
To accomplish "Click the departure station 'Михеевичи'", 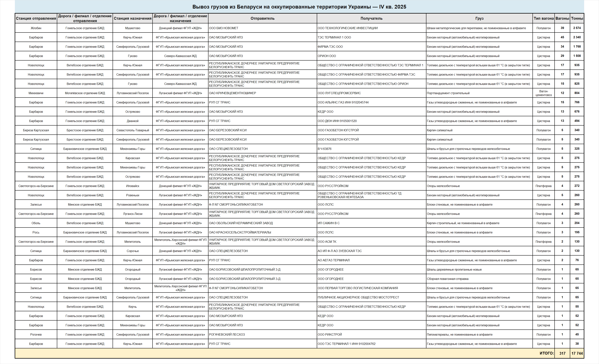I will [x=36, y=93].
